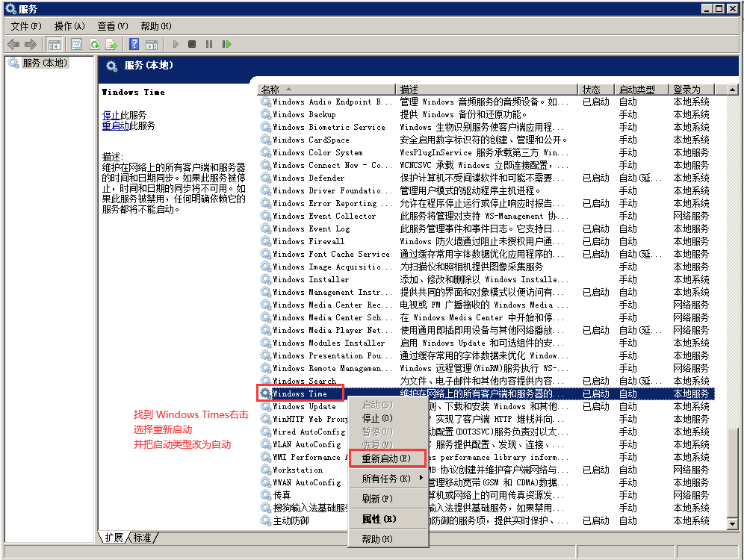Switch to the 标准 tab

pyautogui.click(x=142, y=538)
